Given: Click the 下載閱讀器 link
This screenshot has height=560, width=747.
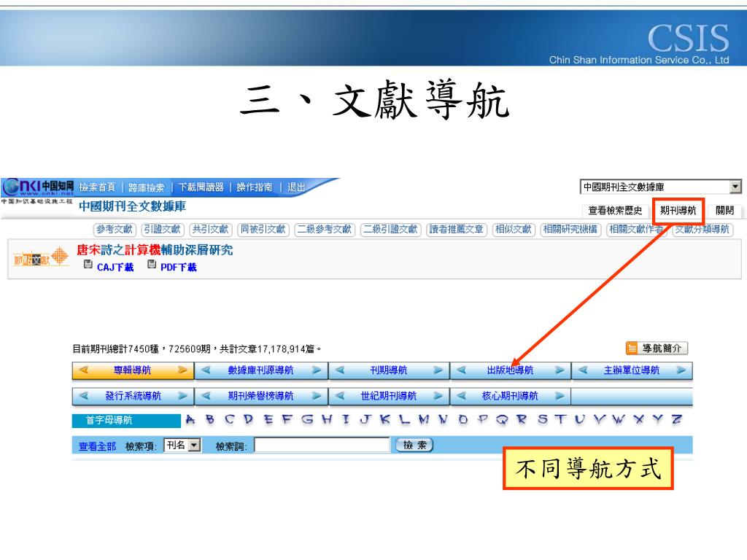Looking at the screenshot, I should 201,187.
